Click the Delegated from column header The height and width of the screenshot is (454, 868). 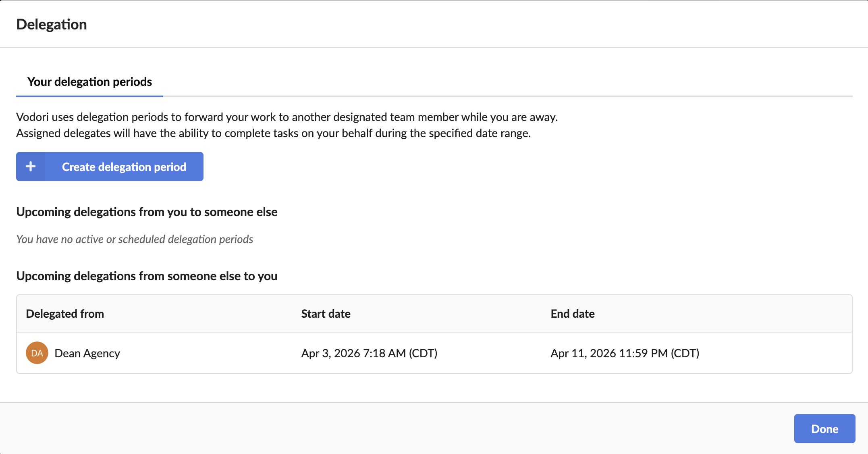[65, 314]
